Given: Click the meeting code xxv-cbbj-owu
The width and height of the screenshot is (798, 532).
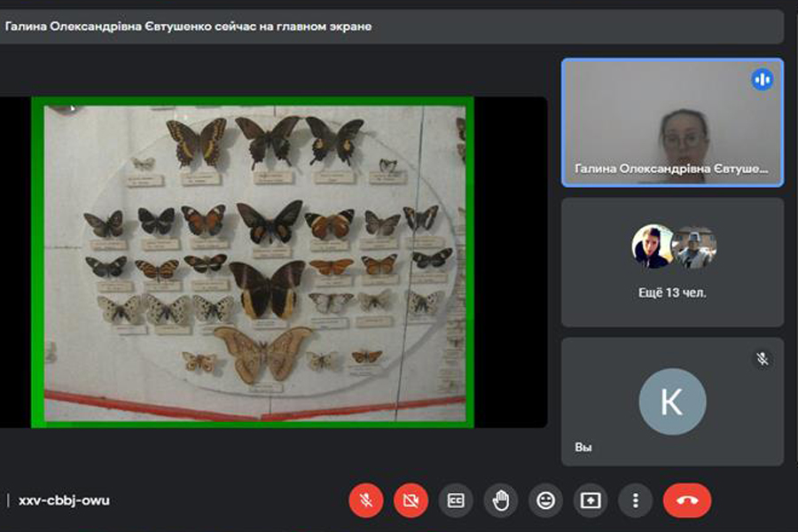Looking at the screenshot, I should [x=64, y=501].
